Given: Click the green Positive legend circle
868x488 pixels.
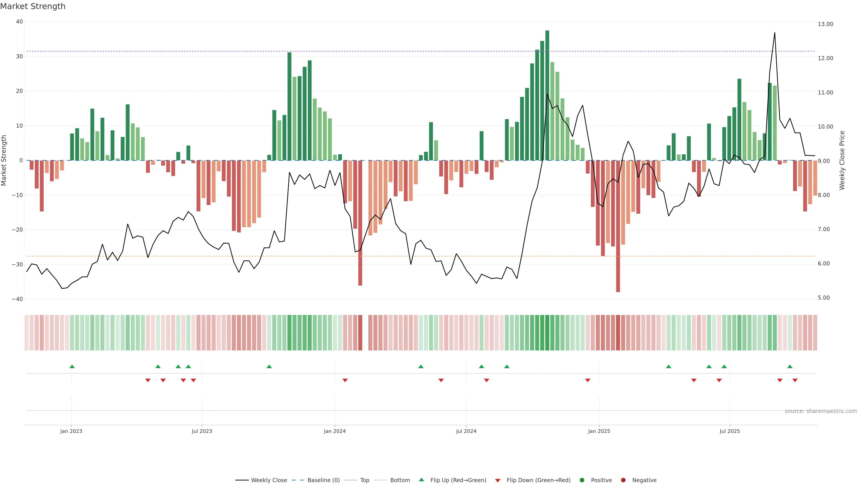Looking at the screenshot, I should coord(582,480).
